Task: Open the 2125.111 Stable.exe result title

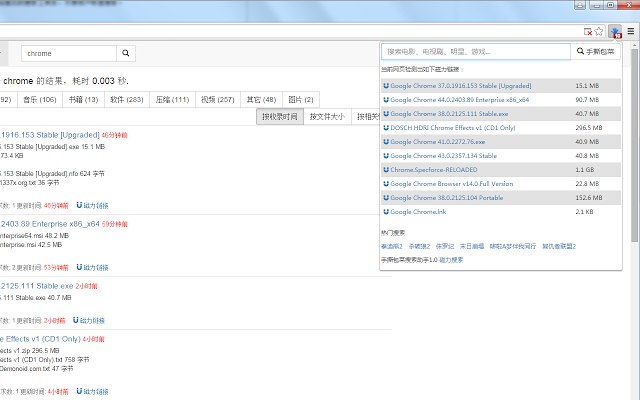Action: click(x=37, y=286)
